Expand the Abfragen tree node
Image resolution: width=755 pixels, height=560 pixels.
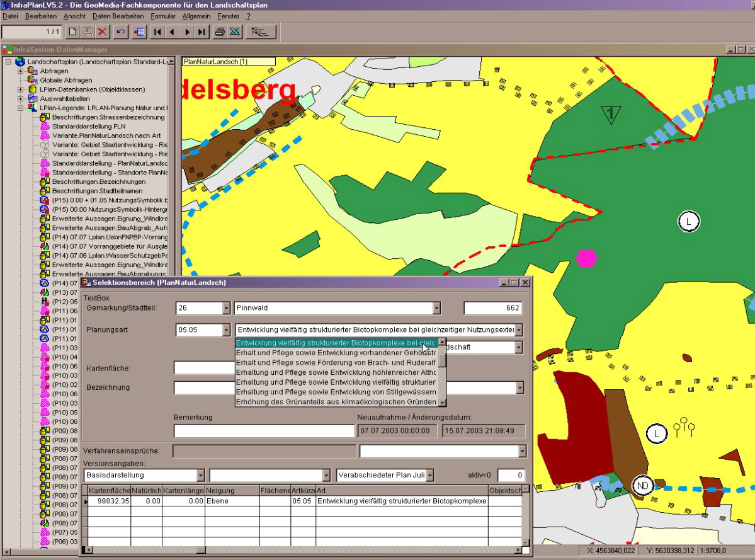pyautogui.click(x=21, y=71)
